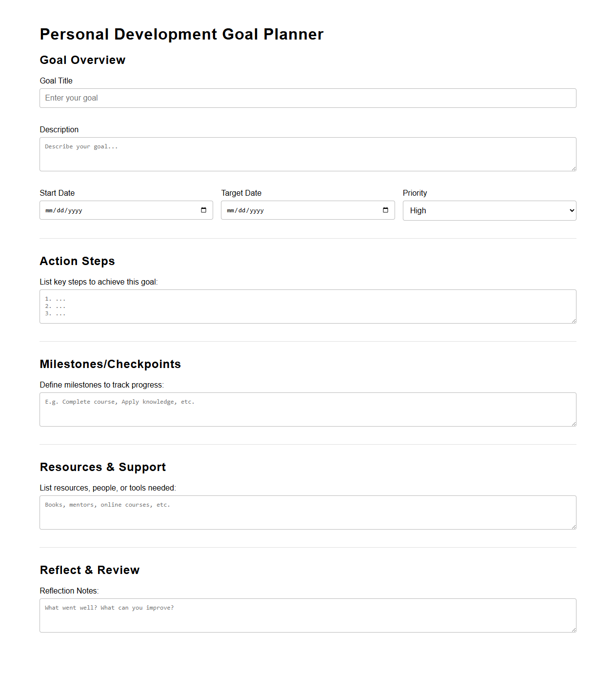Click the resize grip of the Reflection Notes textarea

574,629
